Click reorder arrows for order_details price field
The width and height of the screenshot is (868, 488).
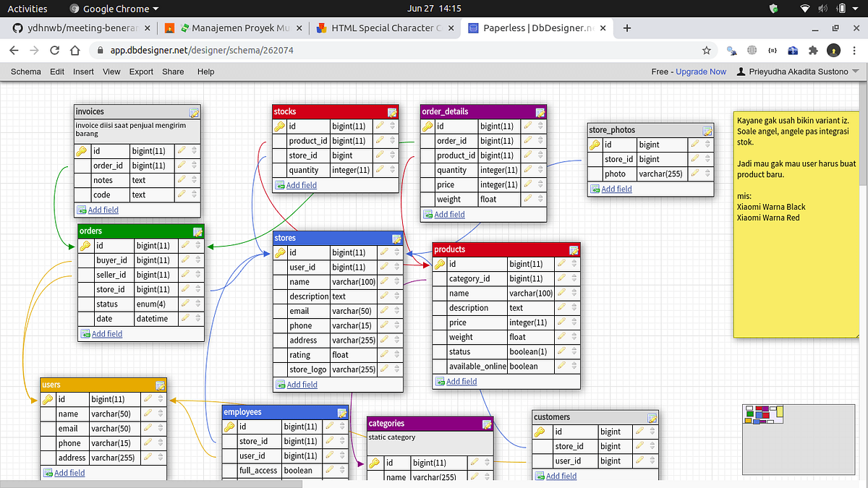[539, 185]
